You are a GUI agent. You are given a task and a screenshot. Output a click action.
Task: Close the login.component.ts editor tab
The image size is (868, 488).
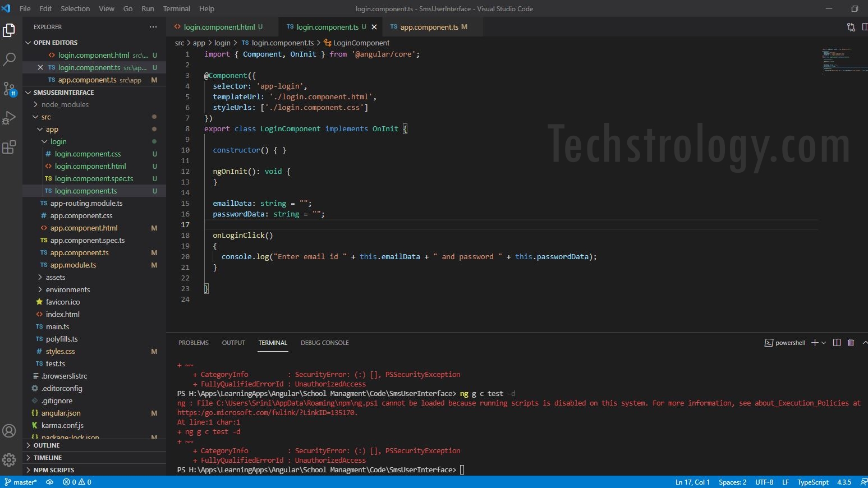[374, 27]
